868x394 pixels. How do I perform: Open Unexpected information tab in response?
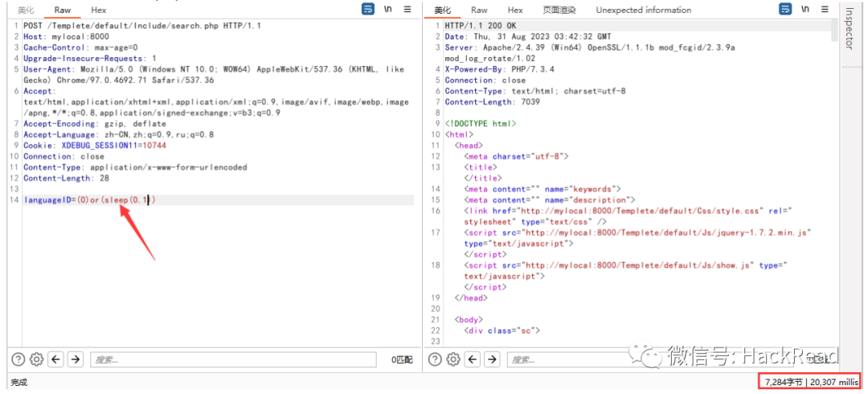coord(643,10)
